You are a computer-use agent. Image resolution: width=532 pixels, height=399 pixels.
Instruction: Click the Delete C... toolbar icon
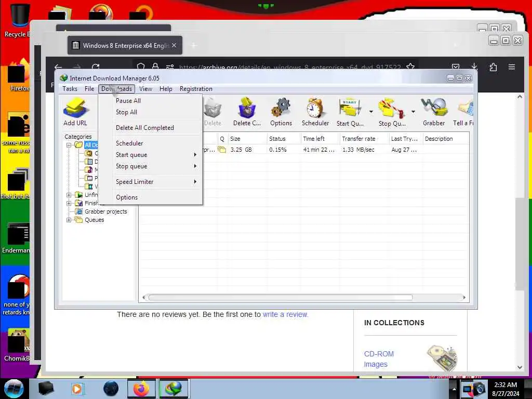[x=247, y=112]
